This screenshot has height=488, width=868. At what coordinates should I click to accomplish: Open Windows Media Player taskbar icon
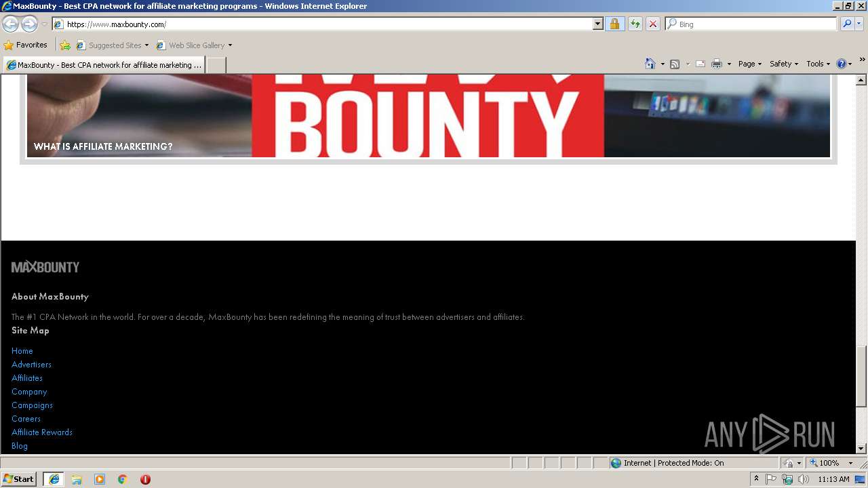coord(100,479)
